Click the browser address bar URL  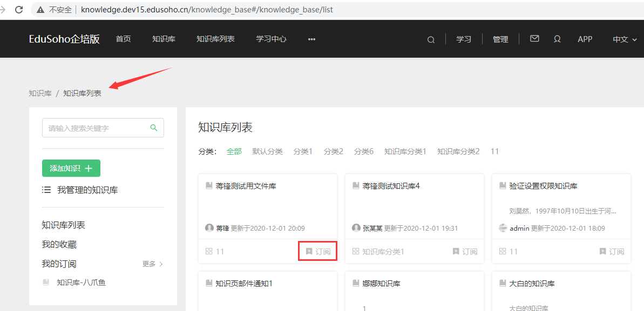click(x=207, y=10)
